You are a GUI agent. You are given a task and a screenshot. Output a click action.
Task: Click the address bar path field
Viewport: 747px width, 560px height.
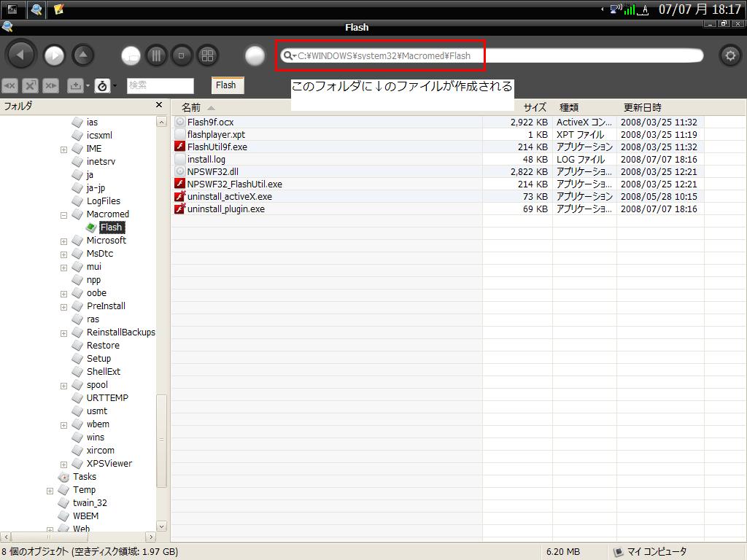point(492,55)
